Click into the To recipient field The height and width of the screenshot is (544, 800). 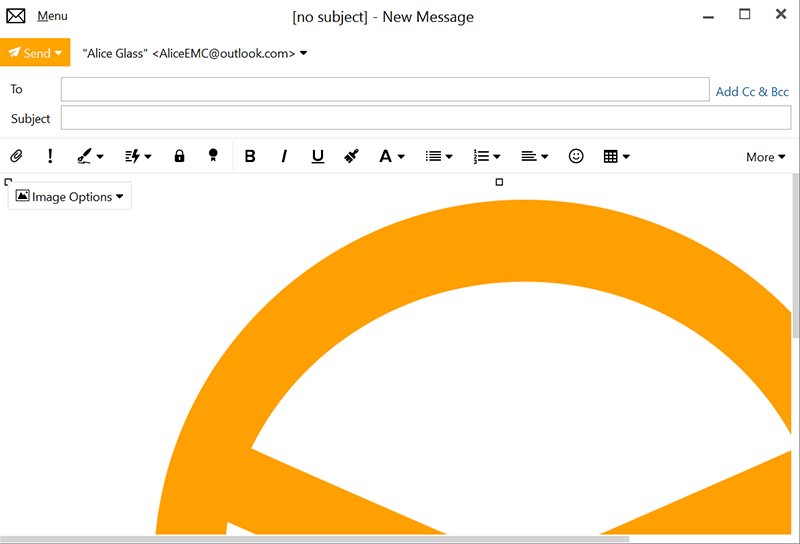click(385, 89)
